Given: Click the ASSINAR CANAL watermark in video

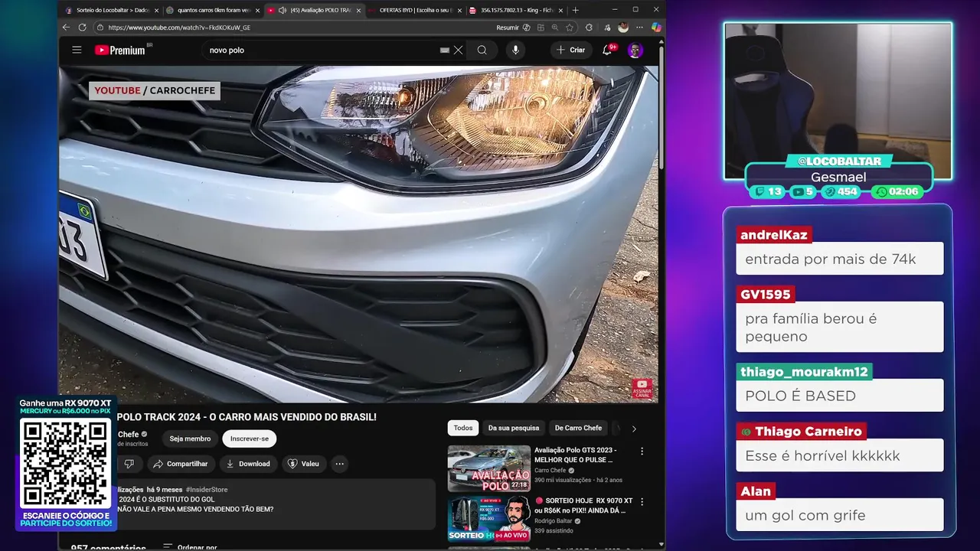Looking at the screenshot, I should (x=642, y=388).
